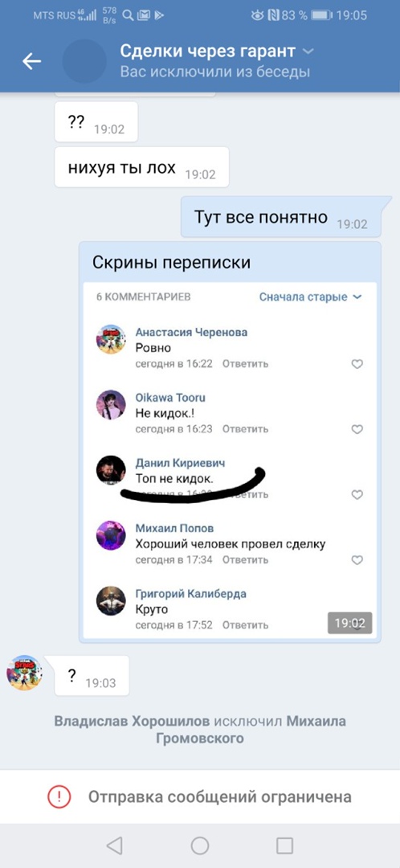
Task: Tap the Android recent apps square
Action: (284, 845)
